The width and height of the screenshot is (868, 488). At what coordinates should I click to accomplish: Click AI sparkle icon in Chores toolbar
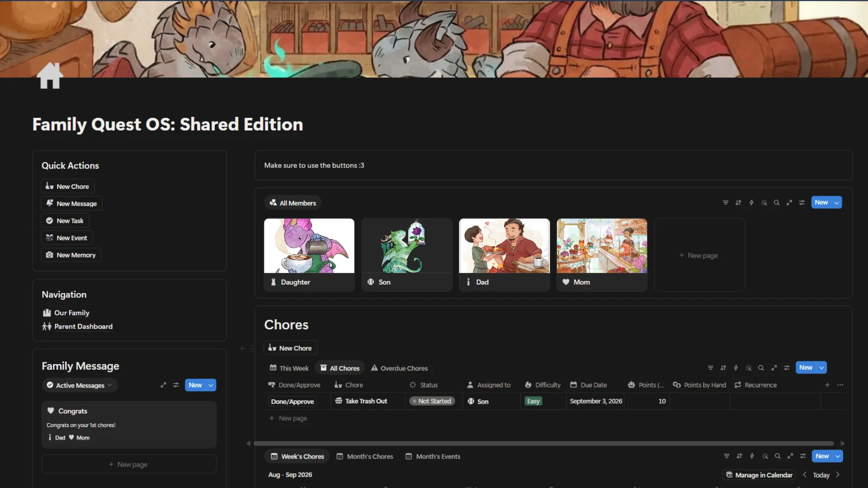(x=749, y=368)
